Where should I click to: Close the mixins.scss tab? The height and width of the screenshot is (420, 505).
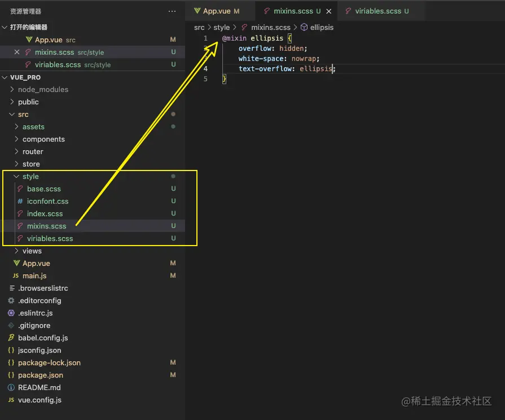328,11
